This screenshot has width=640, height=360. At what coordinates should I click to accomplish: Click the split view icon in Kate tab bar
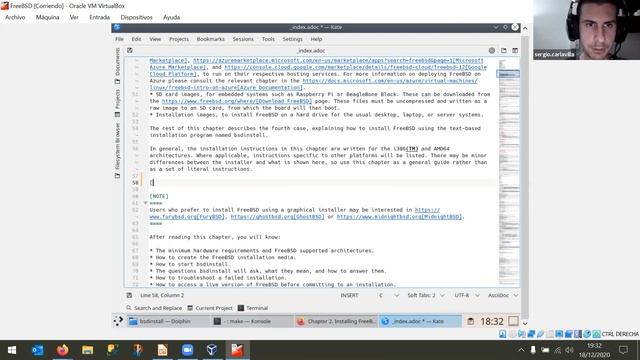click(515, 50)
